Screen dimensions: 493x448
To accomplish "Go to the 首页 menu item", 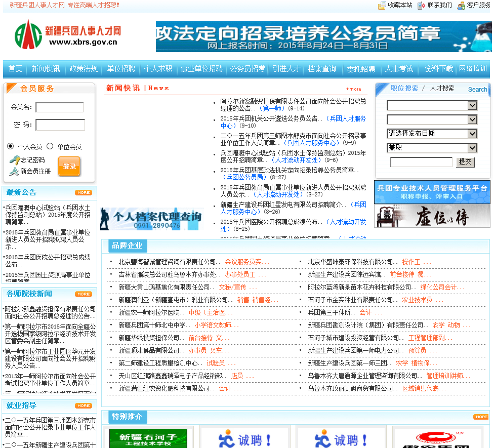I will click(15, 69).
